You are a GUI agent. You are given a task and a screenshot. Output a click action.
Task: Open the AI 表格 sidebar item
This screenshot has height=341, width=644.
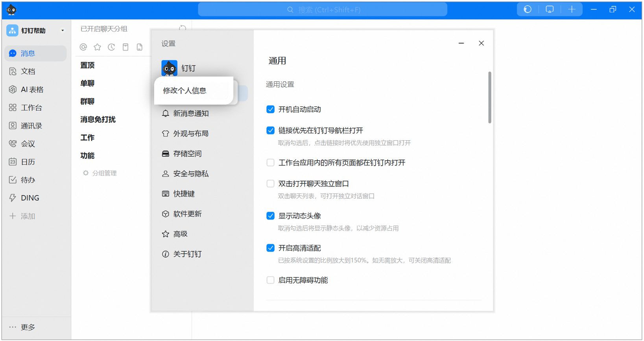[x=32, y=90]
